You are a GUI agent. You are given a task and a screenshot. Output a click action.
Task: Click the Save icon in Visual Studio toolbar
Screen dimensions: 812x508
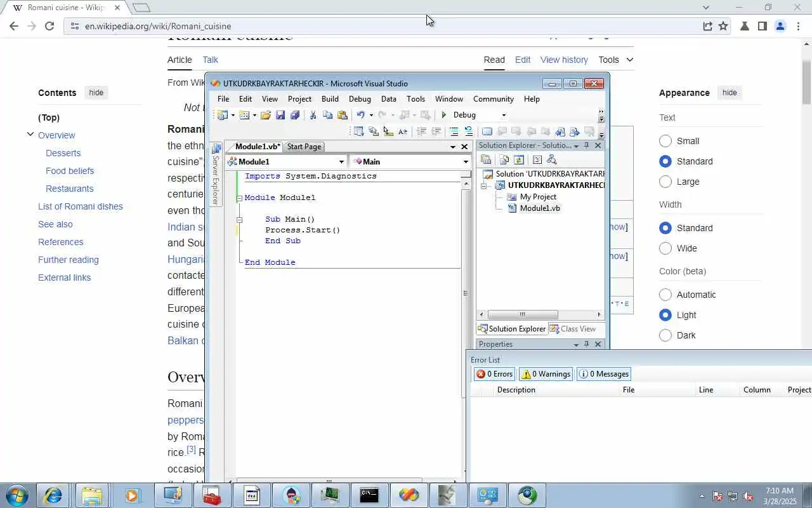pyautogui.click(x=280, y=115)
